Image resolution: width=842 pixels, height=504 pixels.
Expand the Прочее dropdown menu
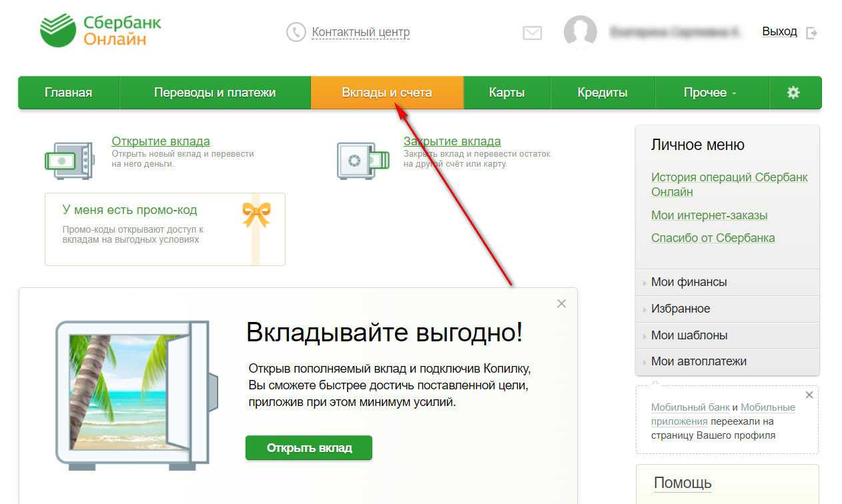711,93
